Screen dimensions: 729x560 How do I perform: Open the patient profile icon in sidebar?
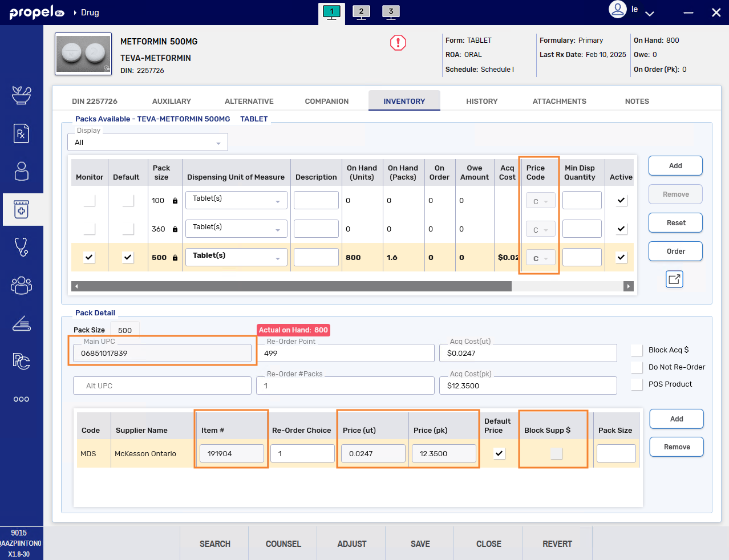tap(22, 171)
